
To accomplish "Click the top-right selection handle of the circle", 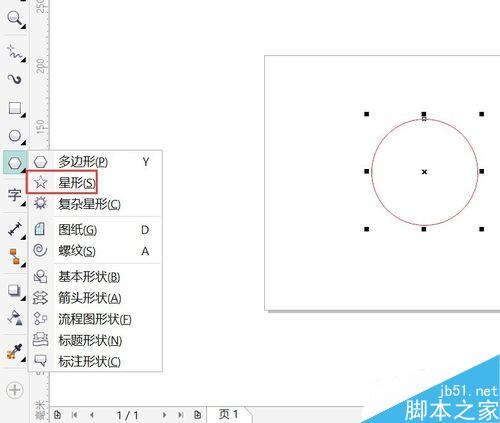I will click(482, 114).
